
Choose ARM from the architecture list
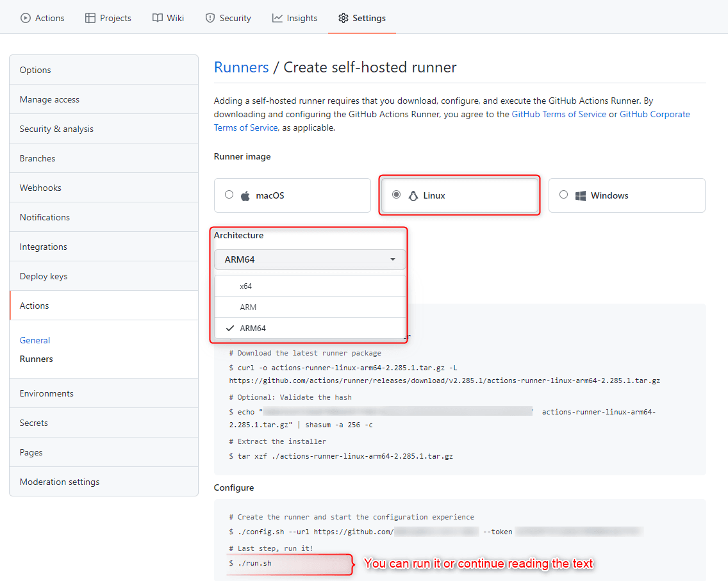click(310, 307)
